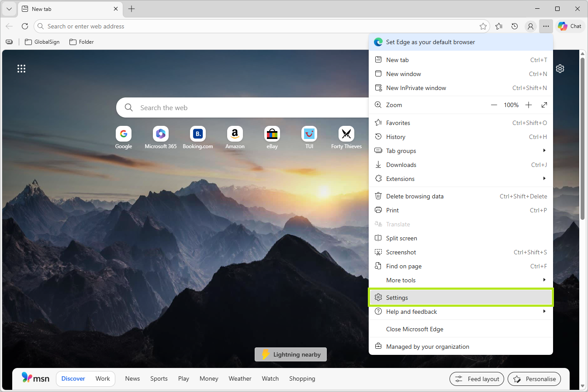Image resolution: width=588 pixels, height=392 pixels.
Task: Increase zoom with plus button
Action: point(529,105)
